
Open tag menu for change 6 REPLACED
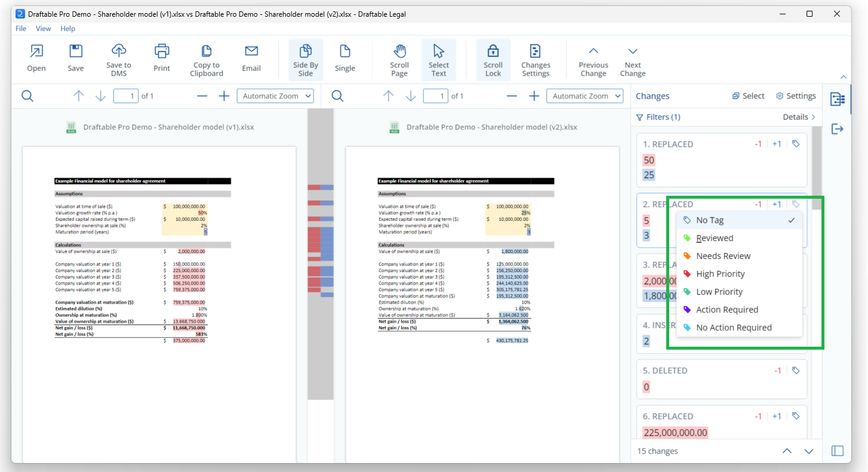796,416
